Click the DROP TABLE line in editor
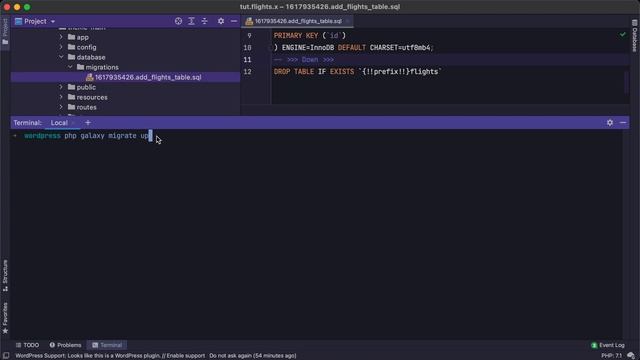Viewport: 640px width, 360px height. [358, 71]
